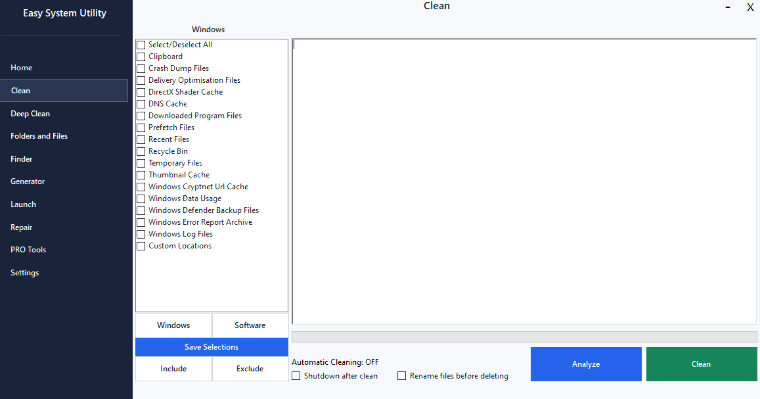Click the Easy System Utility title
760x399 pixels.
[x=65, y=13]
